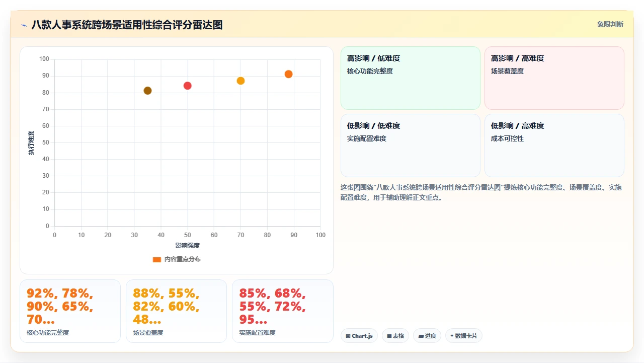The image size is (644, 363).
Task: Toggle the 内容重点分布 legend swatch
Action: [x=157, y=260]
